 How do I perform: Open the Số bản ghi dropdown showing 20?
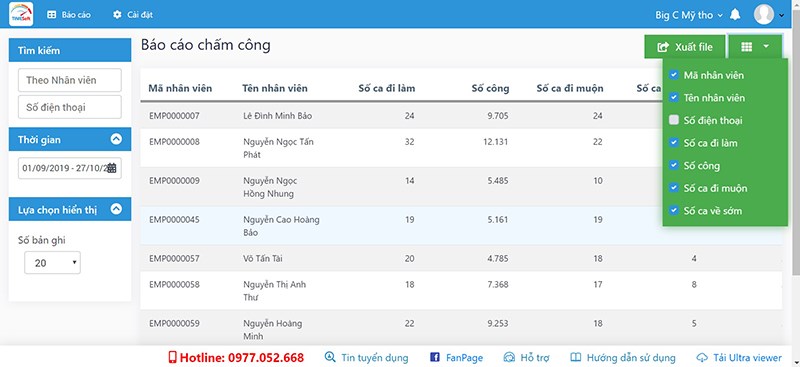click(53, 263)
